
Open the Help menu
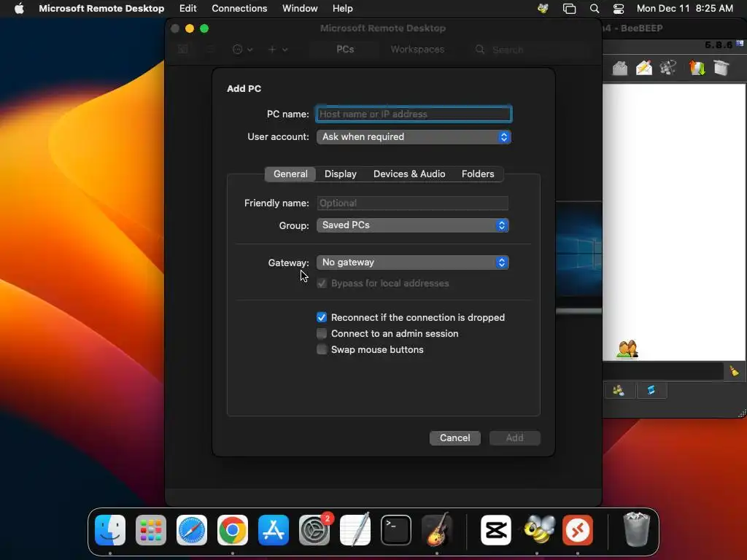point(343,9)
